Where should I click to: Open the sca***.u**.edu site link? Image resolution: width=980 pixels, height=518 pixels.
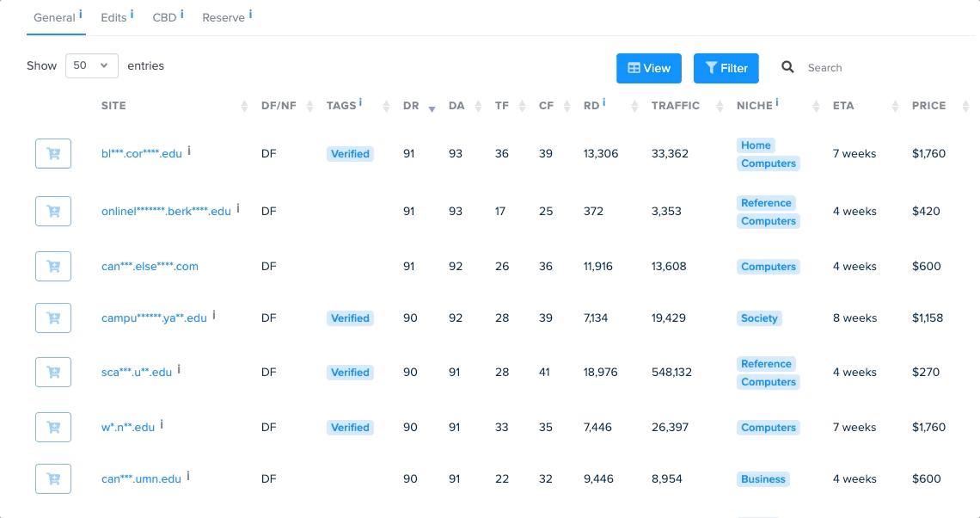point(137,373)
